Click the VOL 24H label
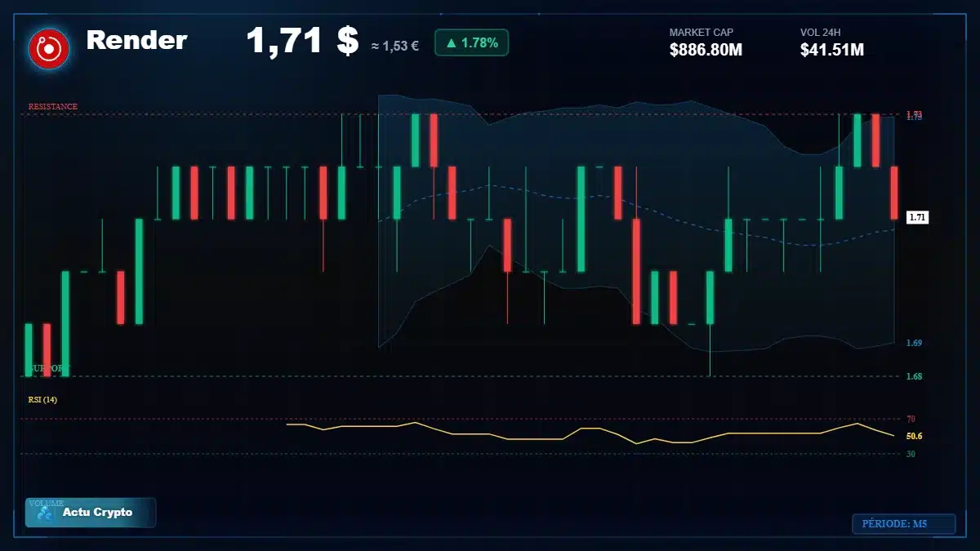Viewport: 980px width, 551px height. click(821, 33)
